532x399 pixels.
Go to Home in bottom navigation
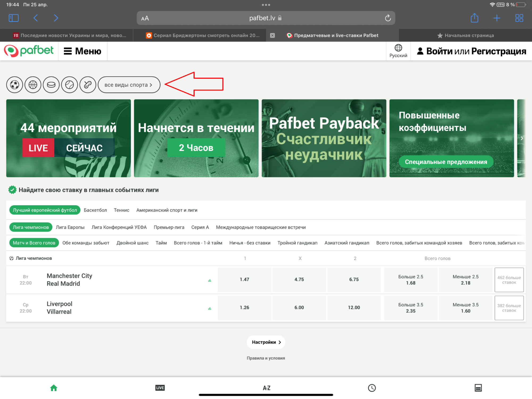54,388
